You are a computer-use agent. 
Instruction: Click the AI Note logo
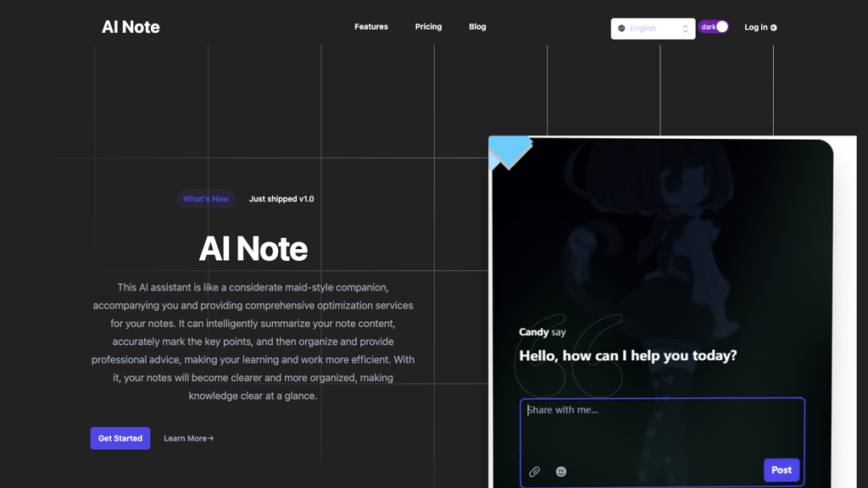click(x=131, y=26)
